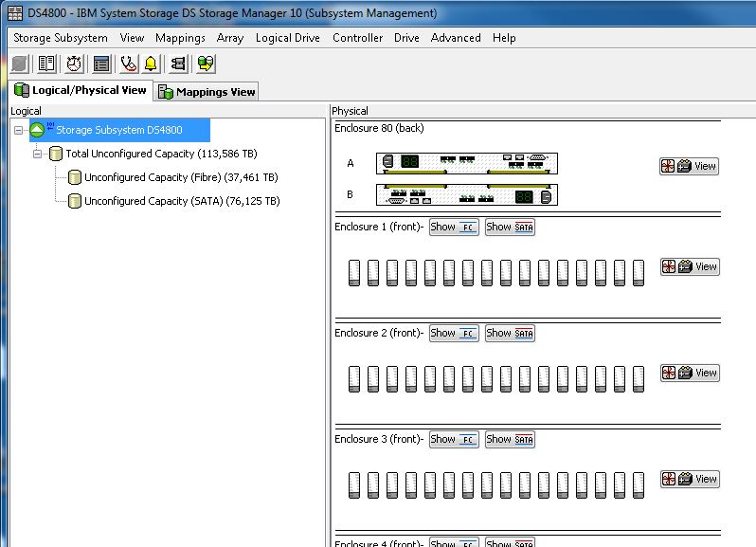Image resolution: width=756 pixels, height=547 pixels.
Task: Open the Drive menu
Action: pos(406,38)
